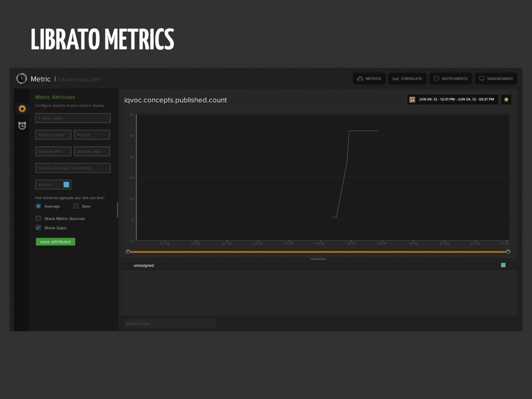Click the iqvoc.concepts.published.count metric title
532x399 pixels.
point(176,100)
